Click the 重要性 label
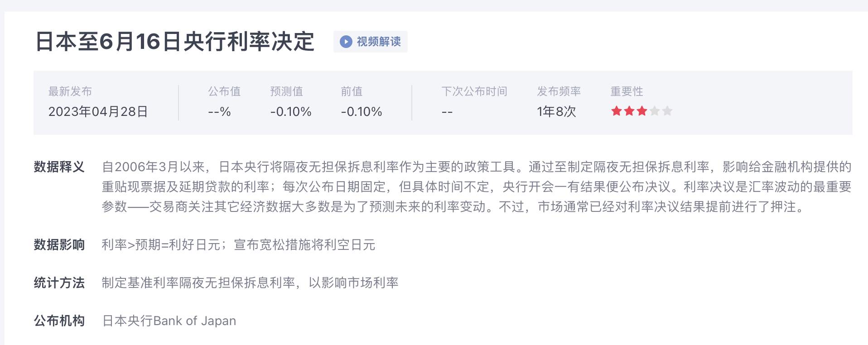Screen dimensions: 868x345 [627, 91]
